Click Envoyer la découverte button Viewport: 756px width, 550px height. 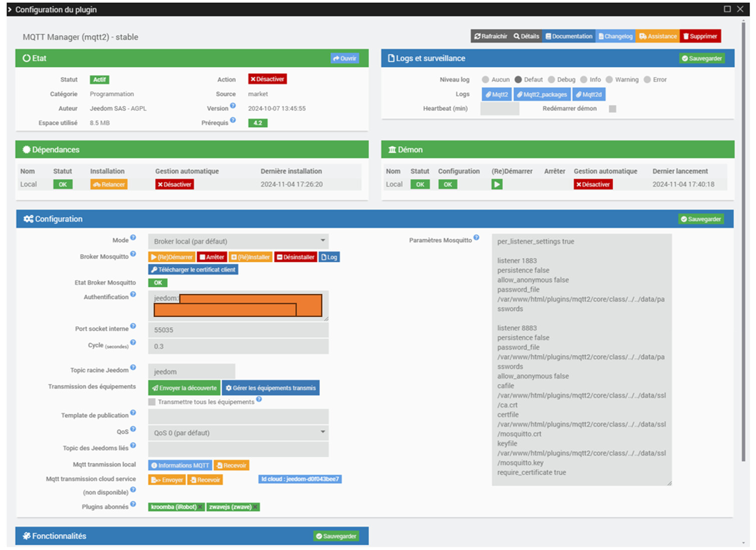[x=184, y=388]
